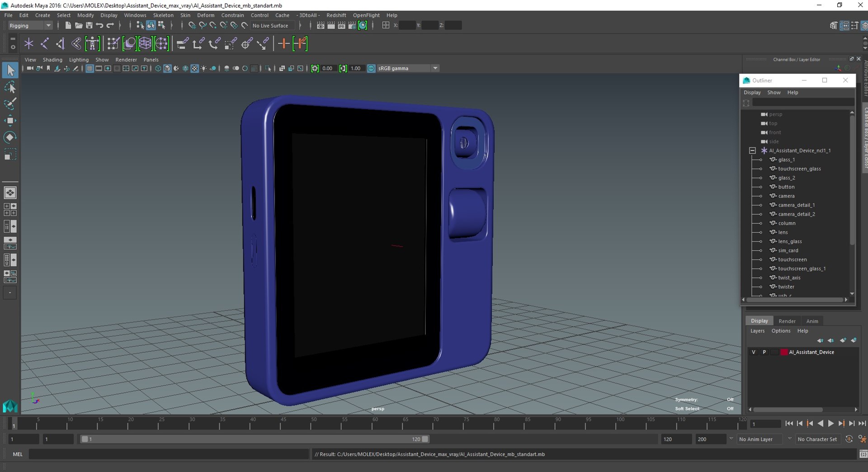This screenshot has height=472, width=868.
Task: Open the Outliner Display menu
Action: tap(752, 92)
